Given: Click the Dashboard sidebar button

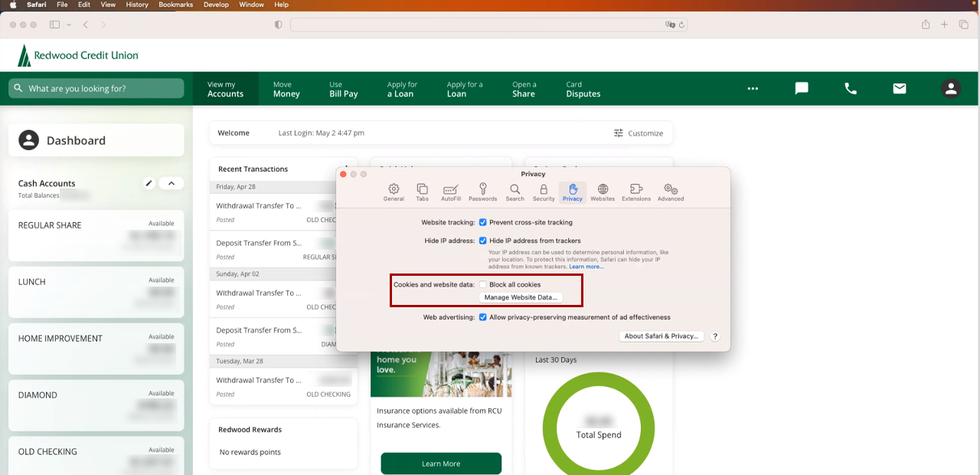Looking at the screenshot, I should [x=96, y=140].
